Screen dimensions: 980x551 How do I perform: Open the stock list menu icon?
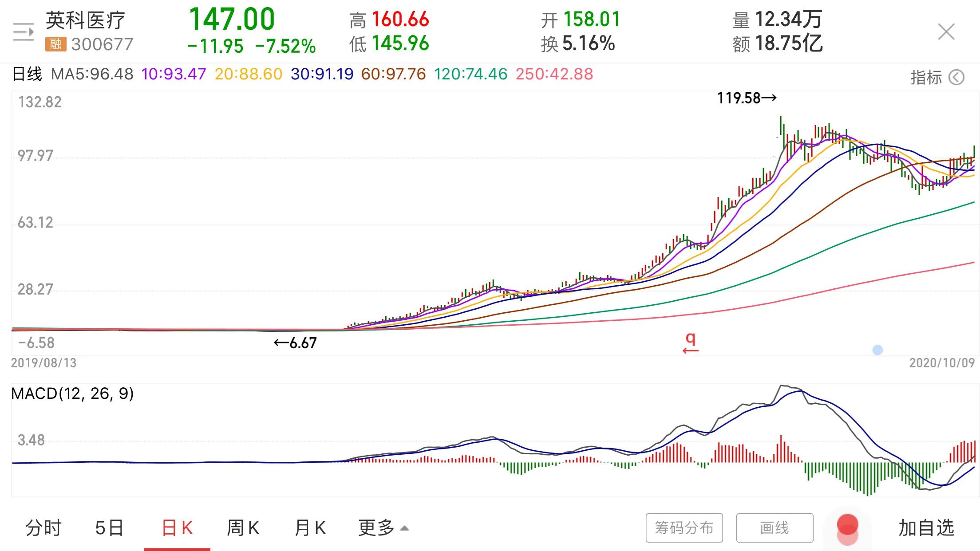pyautogui.click(x=24, y=32)
